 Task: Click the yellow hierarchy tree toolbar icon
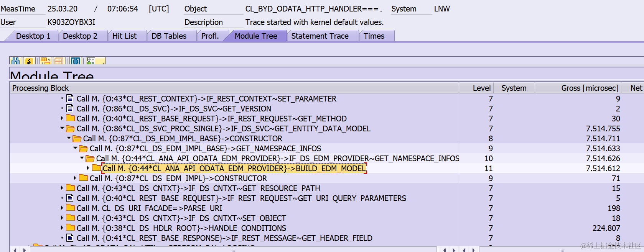point(29,61)
